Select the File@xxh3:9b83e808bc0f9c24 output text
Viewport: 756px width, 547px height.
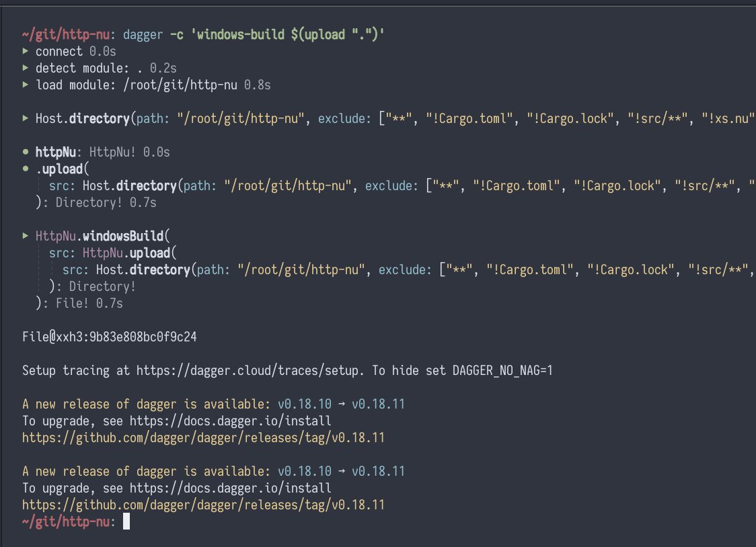pyautogui.click(x=110, y=337)
